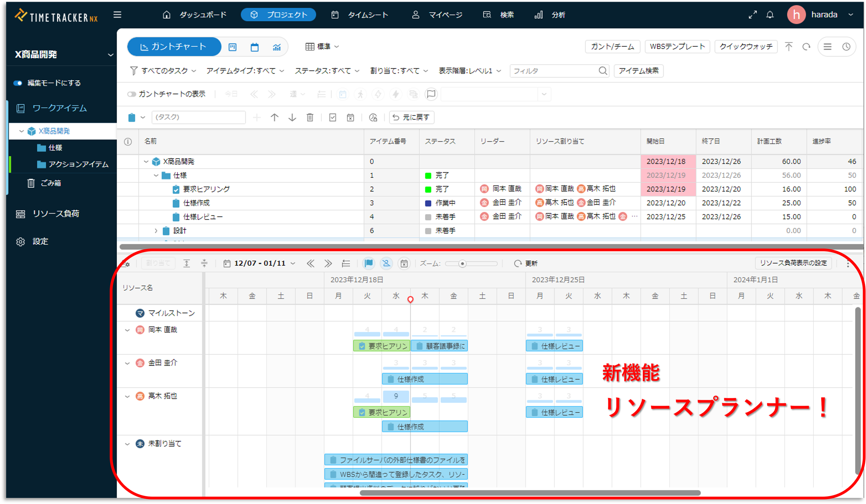Viewport: 866px width, 504px height.
Task: Open the マイページ tab
Action: click(437, 15)
